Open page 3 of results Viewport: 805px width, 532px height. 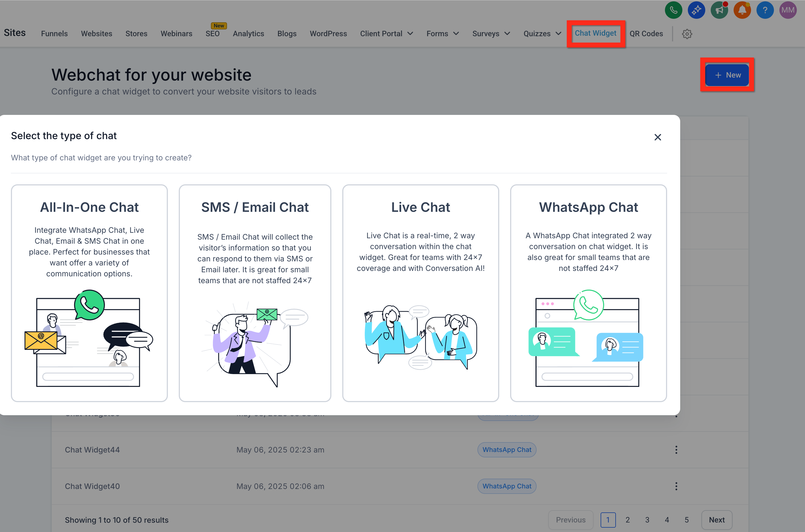647,520
